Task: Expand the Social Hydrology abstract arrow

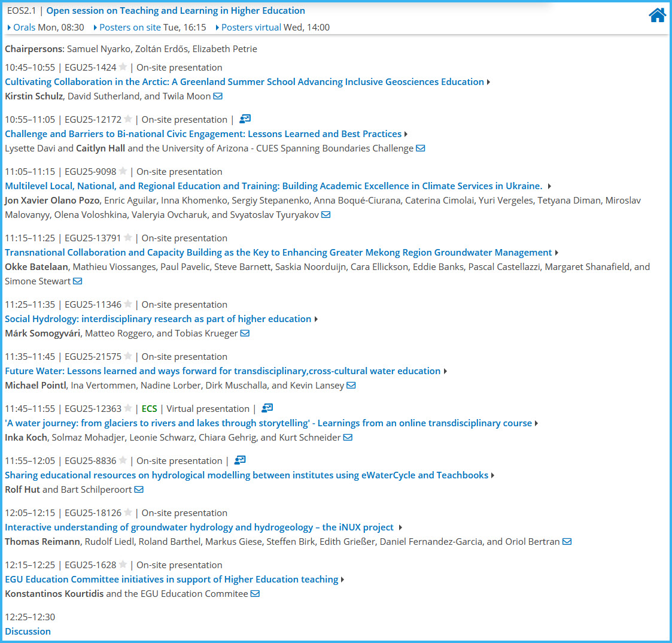Action: (316, 319)
